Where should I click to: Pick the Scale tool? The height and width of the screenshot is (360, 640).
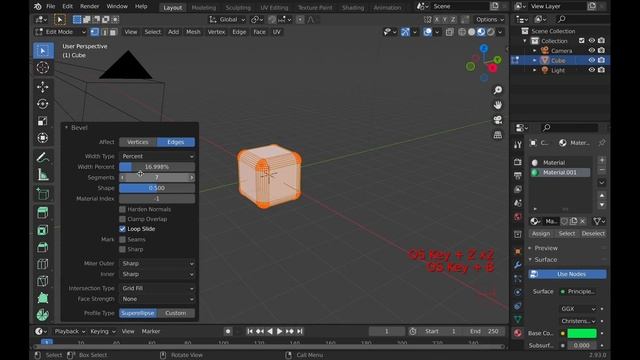point(43,121)
